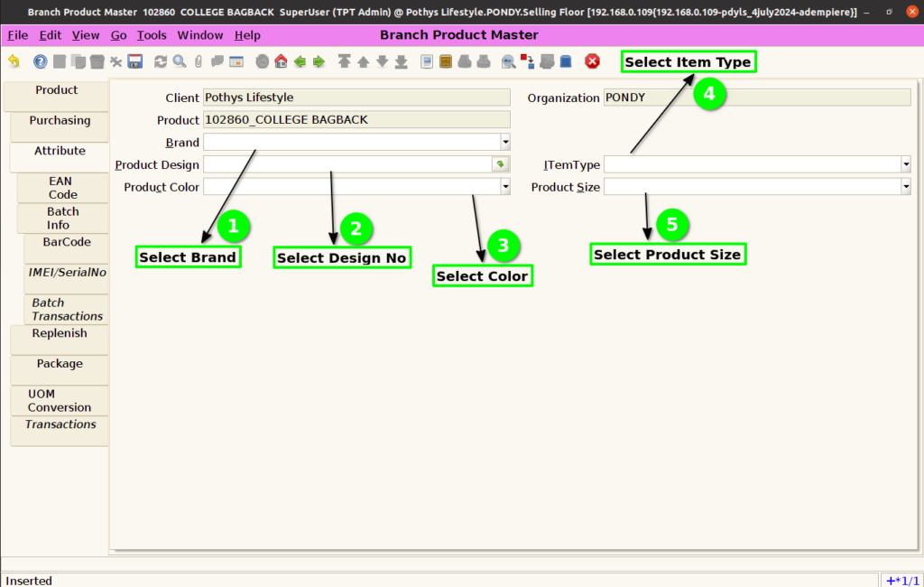Click the attachment paperclip icon
This screenshot has width=924, height=587.
coord(199,61)
